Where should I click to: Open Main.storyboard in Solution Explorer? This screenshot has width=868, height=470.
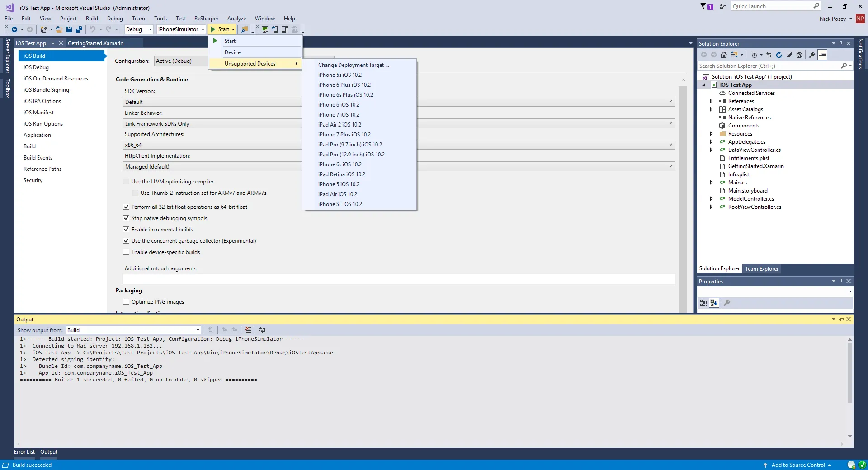(748, 191)
